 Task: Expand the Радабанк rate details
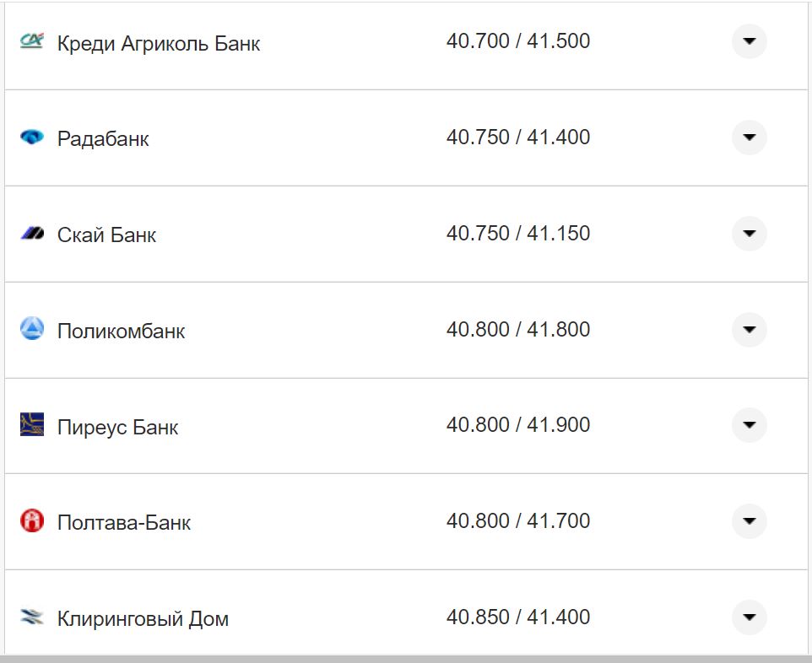(x=749, y=137)
